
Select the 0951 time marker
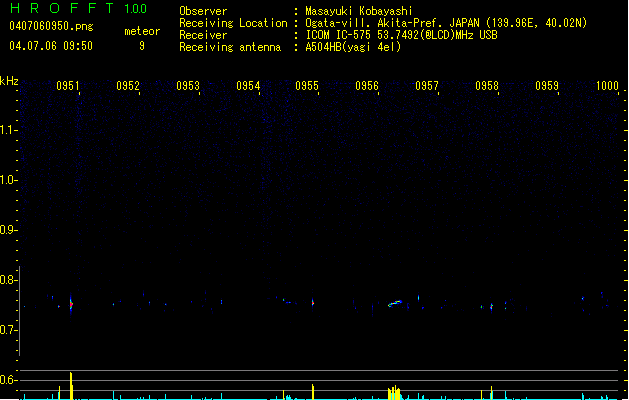pos(68,85)
